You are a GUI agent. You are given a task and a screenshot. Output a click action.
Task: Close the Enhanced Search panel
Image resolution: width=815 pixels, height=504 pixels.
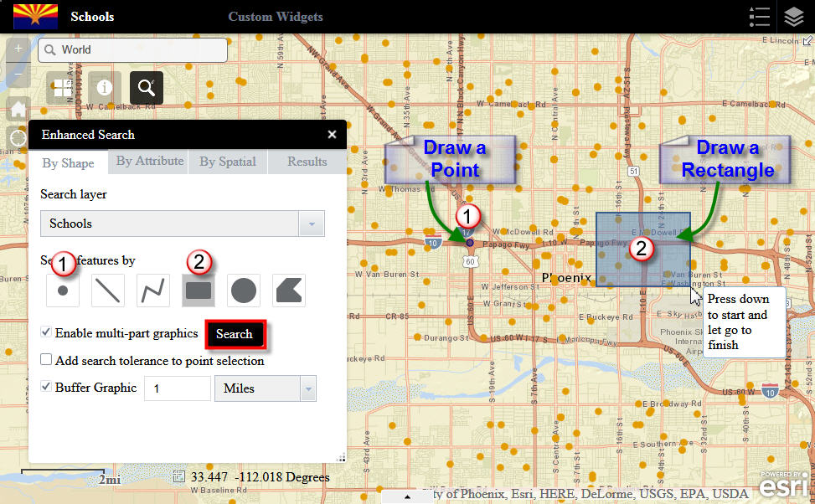[x=333, y=135]
